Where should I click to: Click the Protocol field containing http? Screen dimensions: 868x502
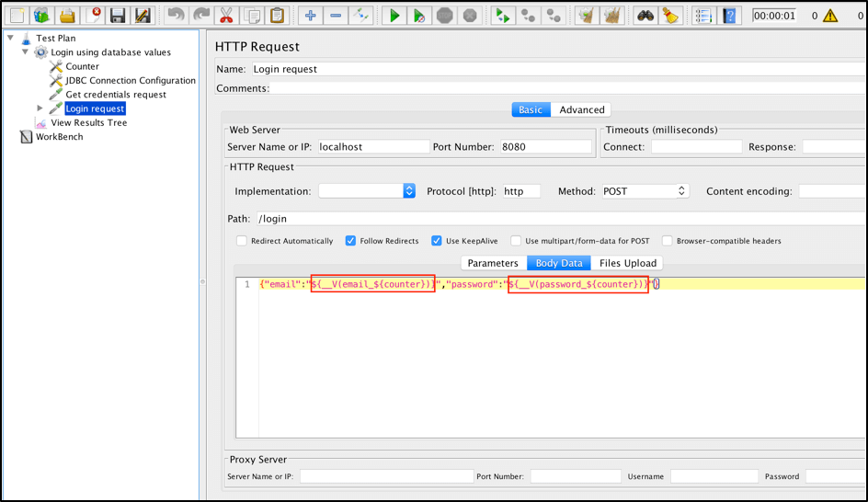[521, 191]
